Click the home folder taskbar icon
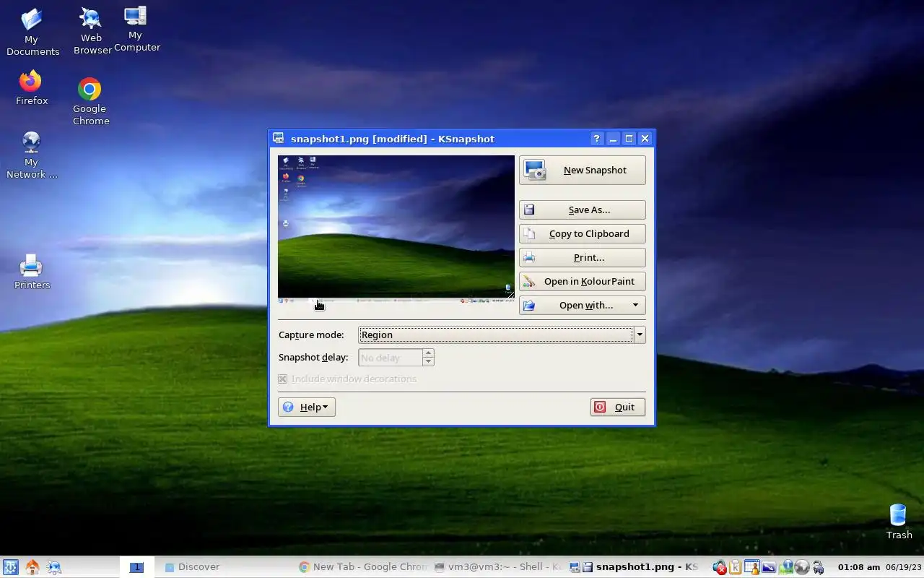 pos(32,567)
